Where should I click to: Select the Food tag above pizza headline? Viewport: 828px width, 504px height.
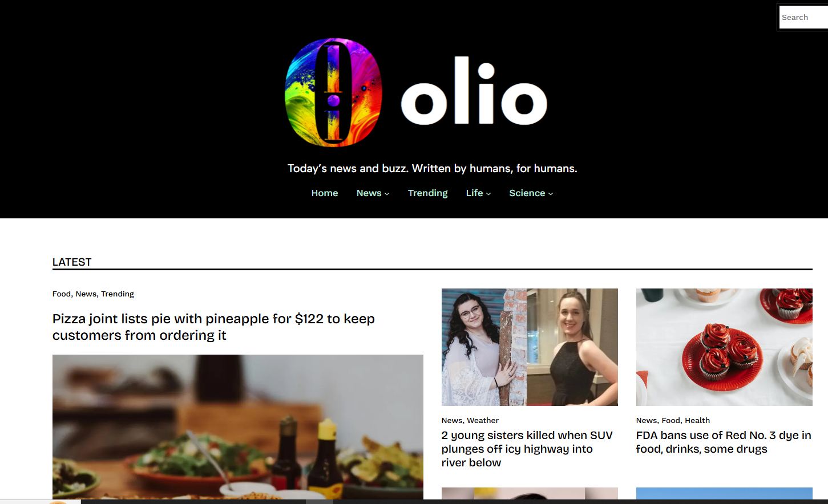point(62,294)
